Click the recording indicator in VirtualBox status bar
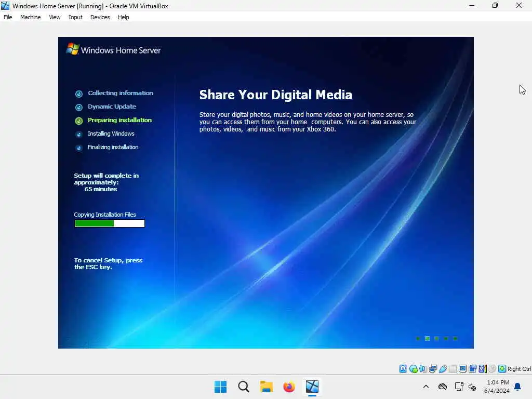This screenshot has width=532, height=399. click(x=472, y=368)
